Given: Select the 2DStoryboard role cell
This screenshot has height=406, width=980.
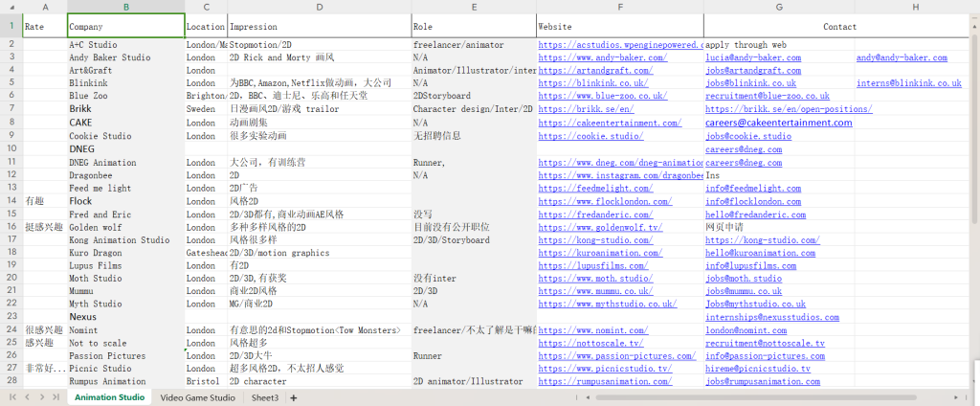Looking at the screenshot, I should 474,96.
